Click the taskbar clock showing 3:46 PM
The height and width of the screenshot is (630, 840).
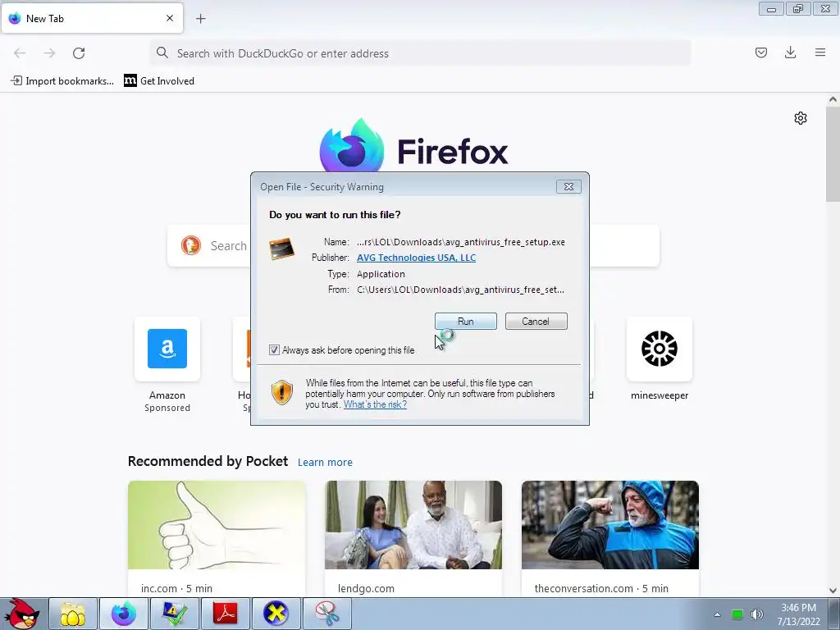(799, 614)
